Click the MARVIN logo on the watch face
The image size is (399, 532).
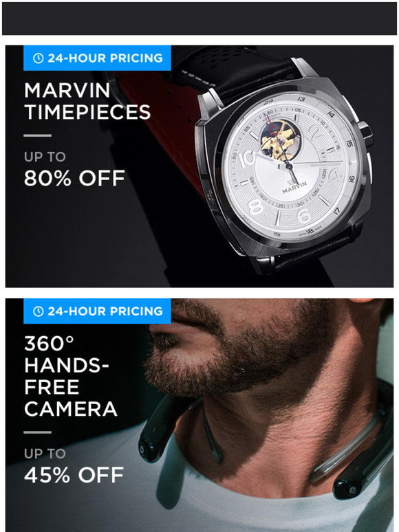[x=294, y=186]
